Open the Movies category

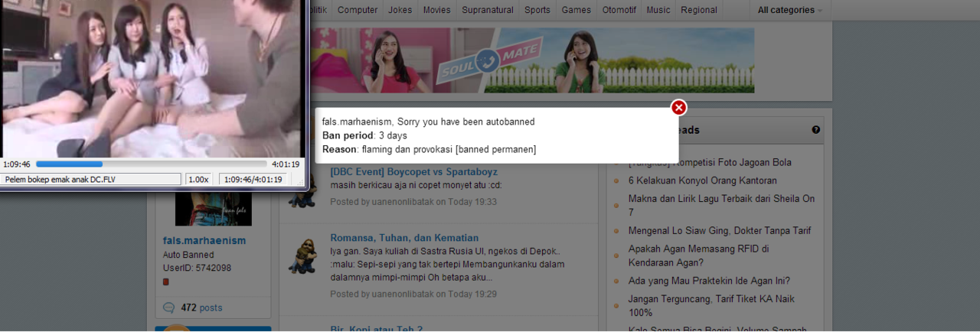click(437, 10)
